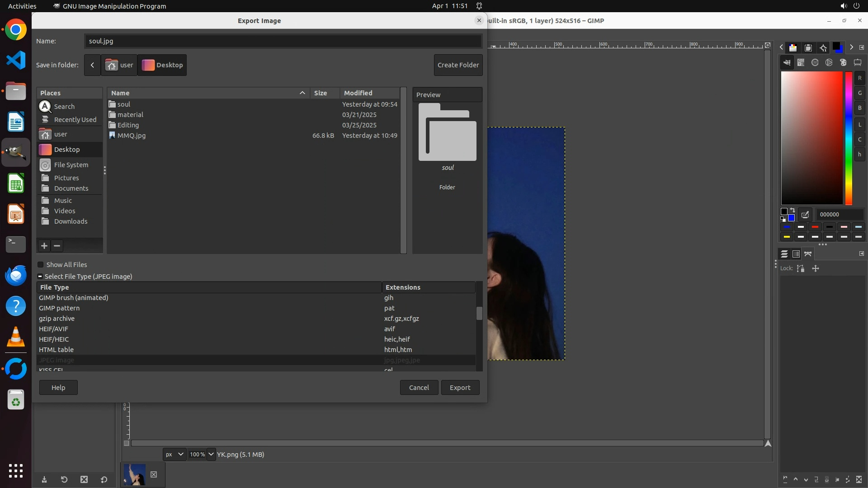Add current folder to bookmarks
The height and width of the screenshot is (488, 868).
(x=44, y=246)
